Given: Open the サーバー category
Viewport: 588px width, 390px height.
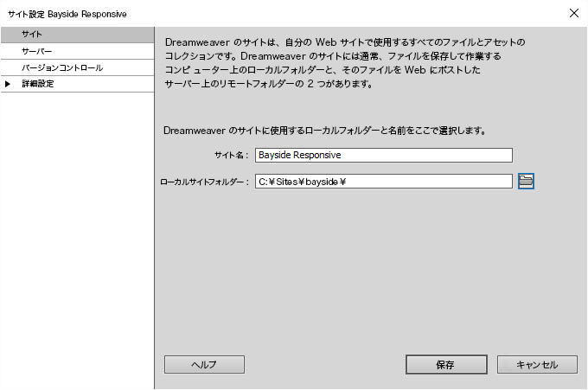Looking at the screenshot, I should 77,51.
